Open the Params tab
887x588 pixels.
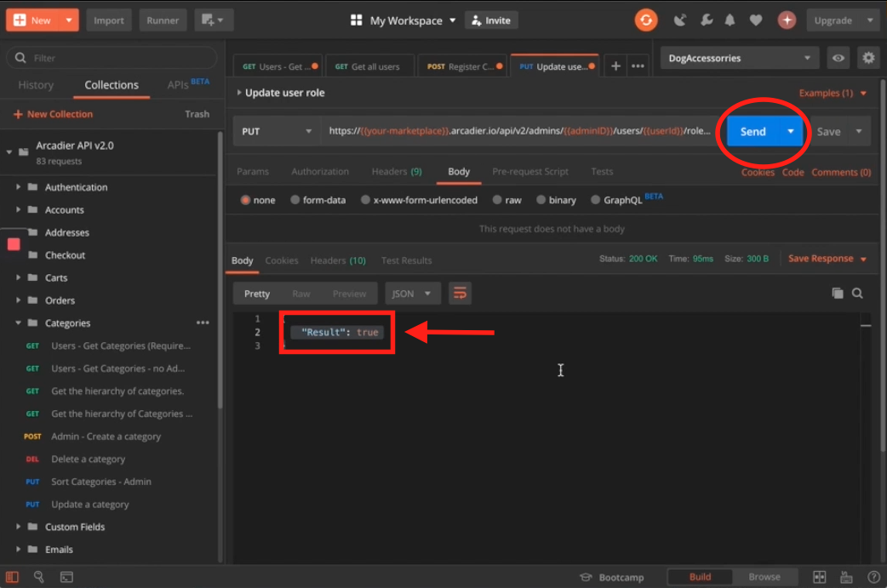pyautogui.click(x=252, y=171)
